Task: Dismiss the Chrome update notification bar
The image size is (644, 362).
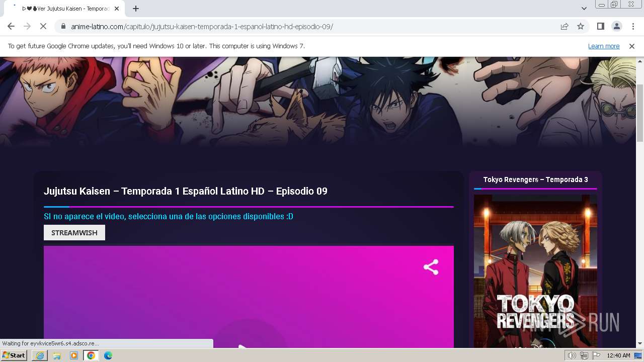Action: point(632,46)
